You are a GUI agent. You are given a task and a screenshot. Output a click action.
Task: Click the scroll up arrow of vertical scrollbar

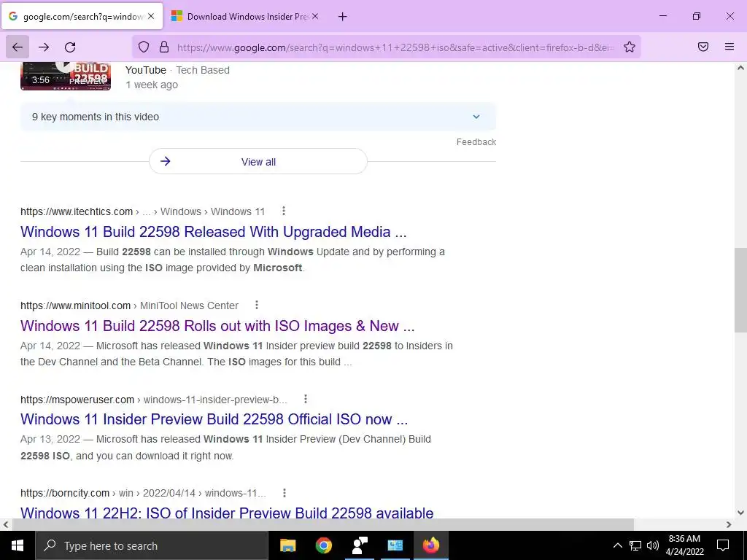pos(740,68)
